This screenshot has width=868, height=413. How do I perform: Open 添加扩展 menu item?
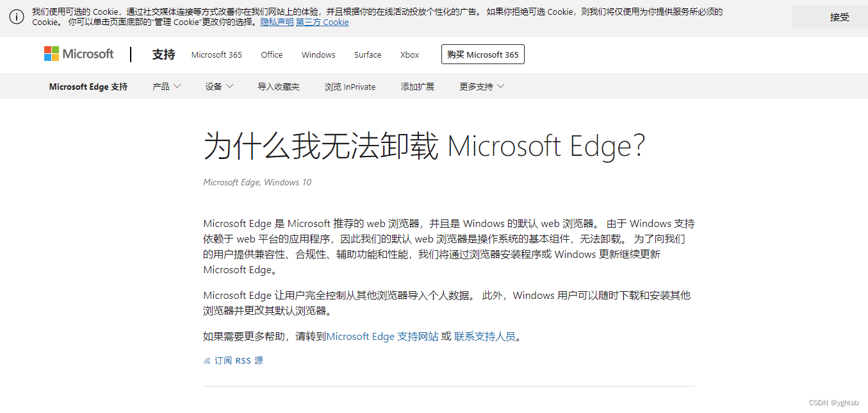pos(418,87)
